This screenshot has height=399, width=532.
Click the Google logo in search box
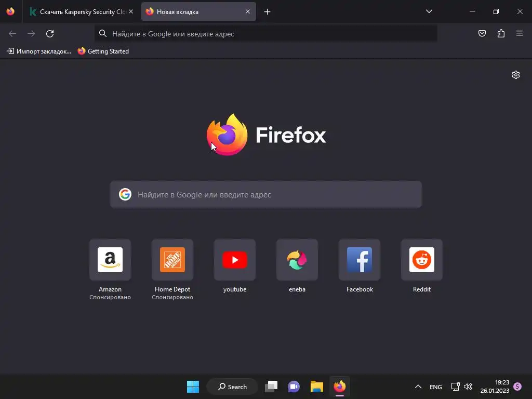[125, 194]
